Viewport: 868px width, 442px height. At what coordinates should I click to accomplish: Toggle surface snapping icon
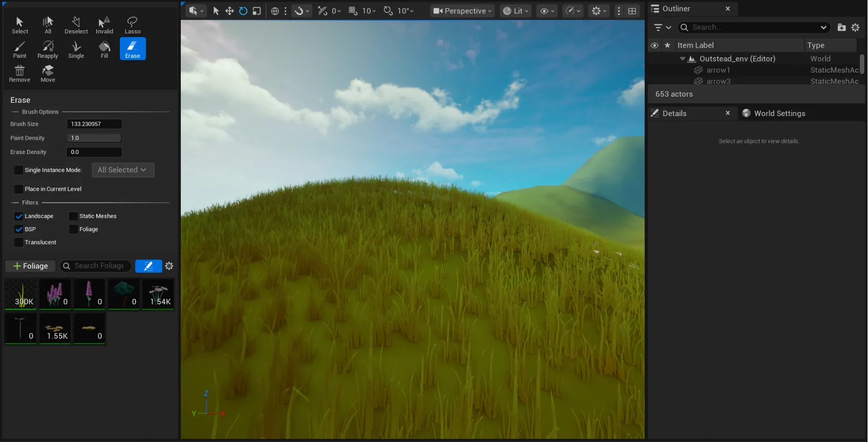pos(299,11)
